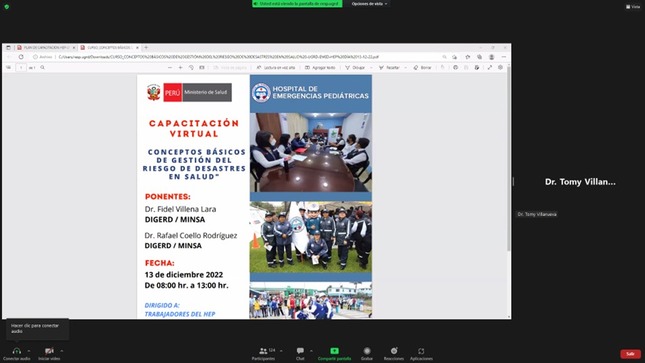Click the meeting room photo in flyer
This screenshot has width=645, height=363.
(x=311, y=152)
